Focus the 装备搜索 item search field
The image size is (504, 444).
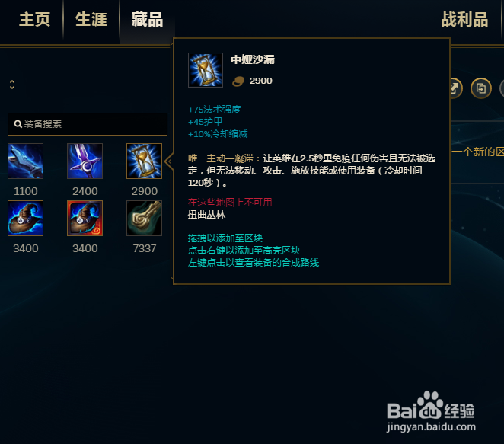pyautogui.click(x=88, y=124)
